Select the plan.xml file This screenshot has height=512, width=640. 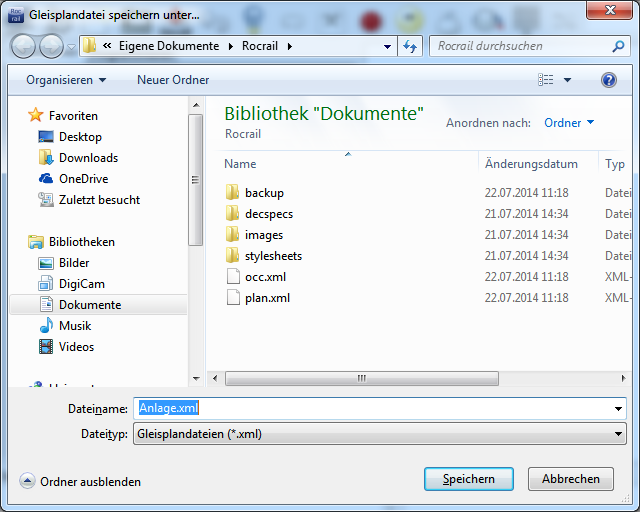265,298
